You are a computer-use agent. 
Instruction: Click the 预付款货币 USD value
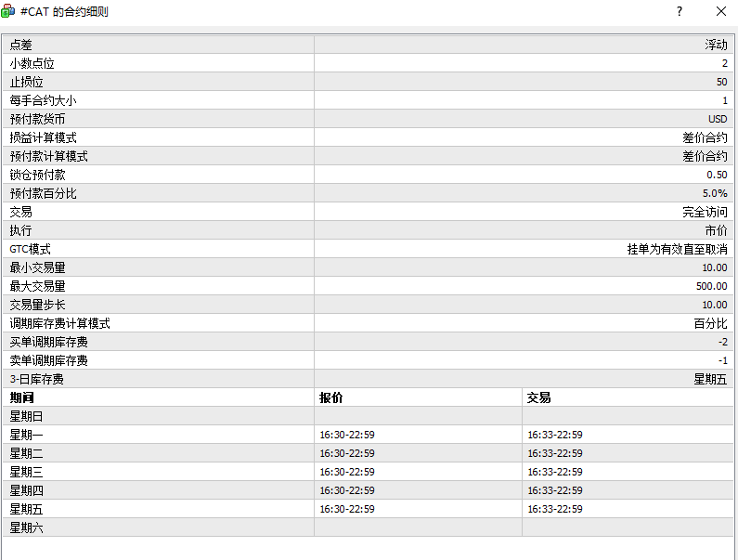coord(718,119)
